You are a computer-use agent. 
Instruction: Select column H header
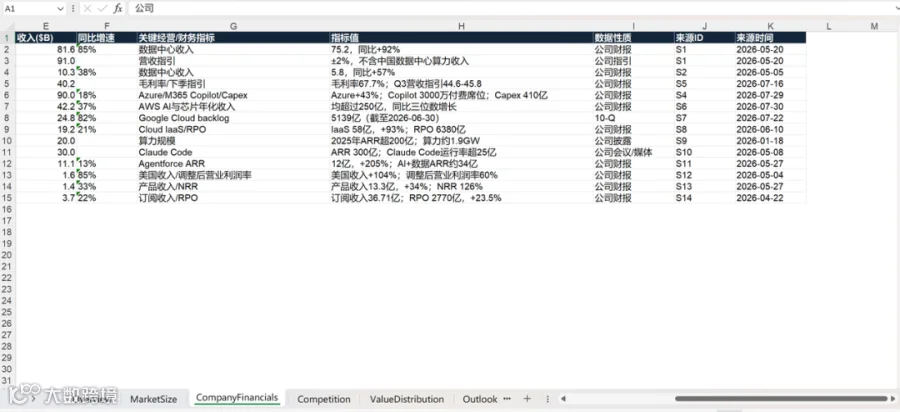tap(461, 26)
